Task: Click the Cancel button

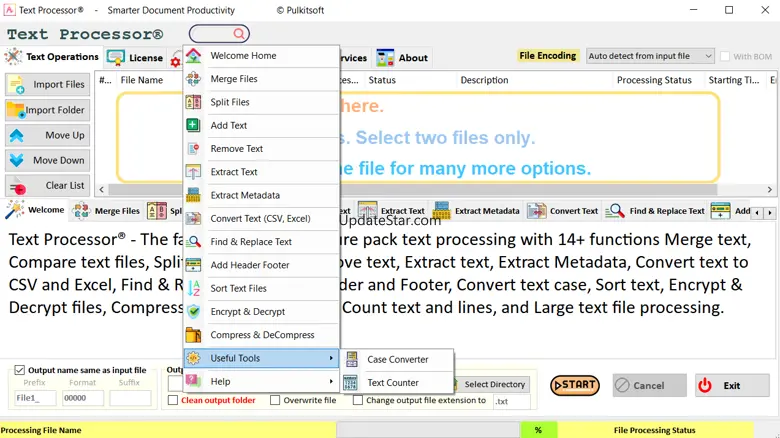Action: click(650, 386)
